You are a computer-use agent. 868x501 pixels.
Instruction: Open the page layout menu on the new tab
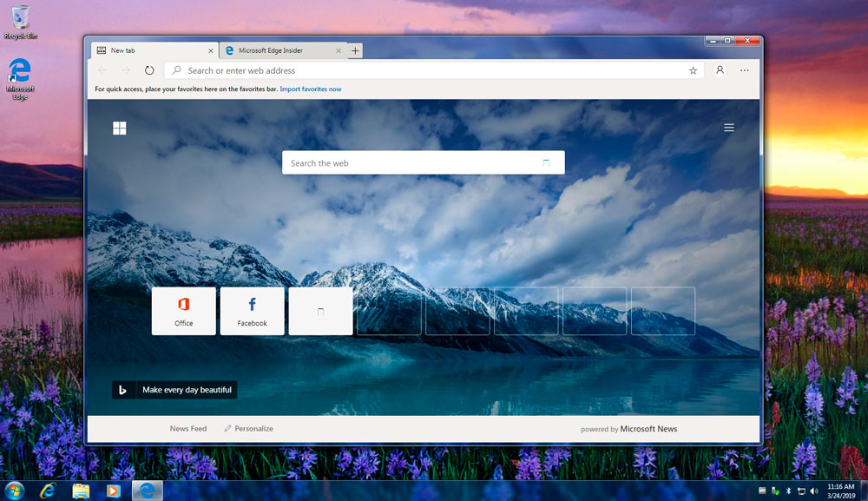coord(728,127)
